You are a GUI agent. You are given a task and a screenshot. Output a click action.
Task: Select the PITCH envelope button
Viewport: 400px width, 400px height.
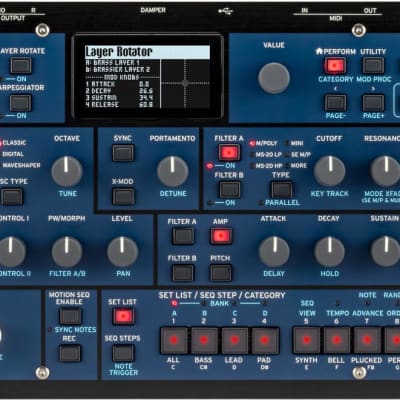coord(221,273)
